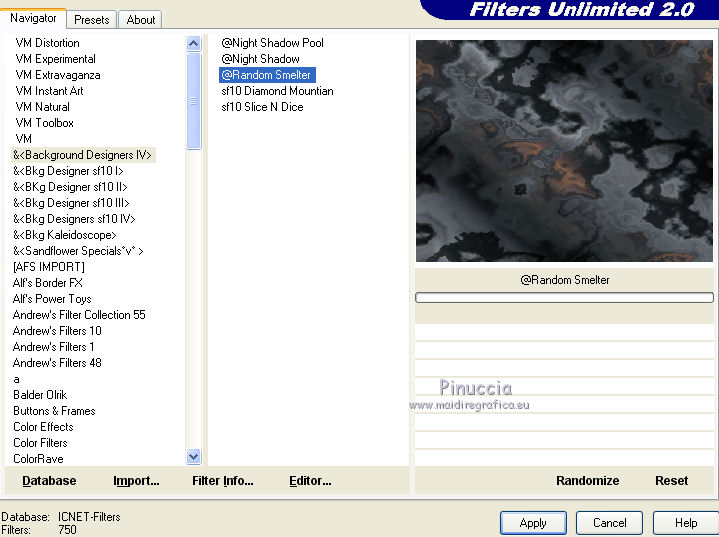Select Buttons & Frames category
This screenshot has width=719, height=537.
pos(54,411)
